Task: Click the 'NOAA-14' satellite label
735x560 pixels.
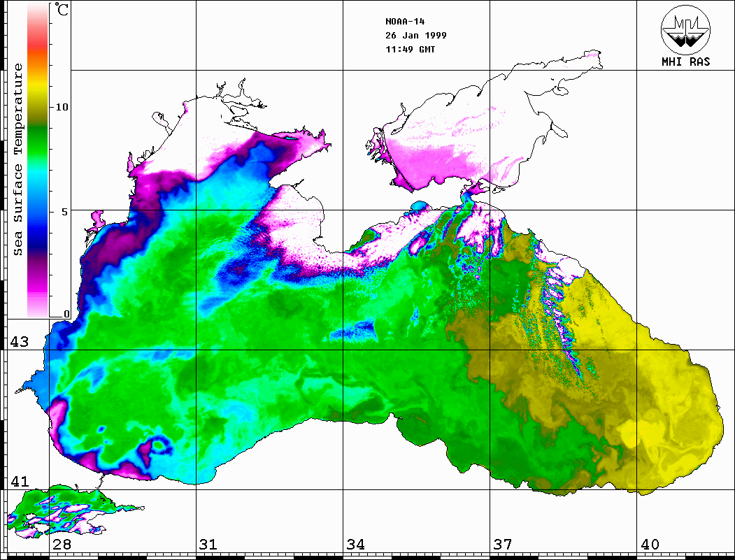Action: click(x=405, y=22)
